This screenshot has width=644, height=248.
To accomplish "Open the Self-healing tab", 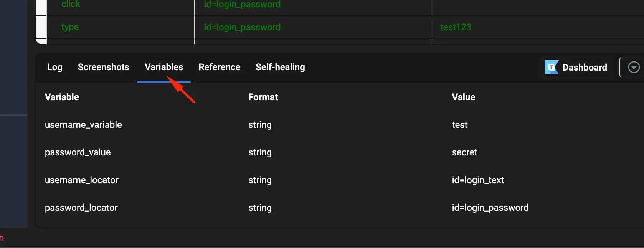I will pyautogui.click(x=280, y=67).
